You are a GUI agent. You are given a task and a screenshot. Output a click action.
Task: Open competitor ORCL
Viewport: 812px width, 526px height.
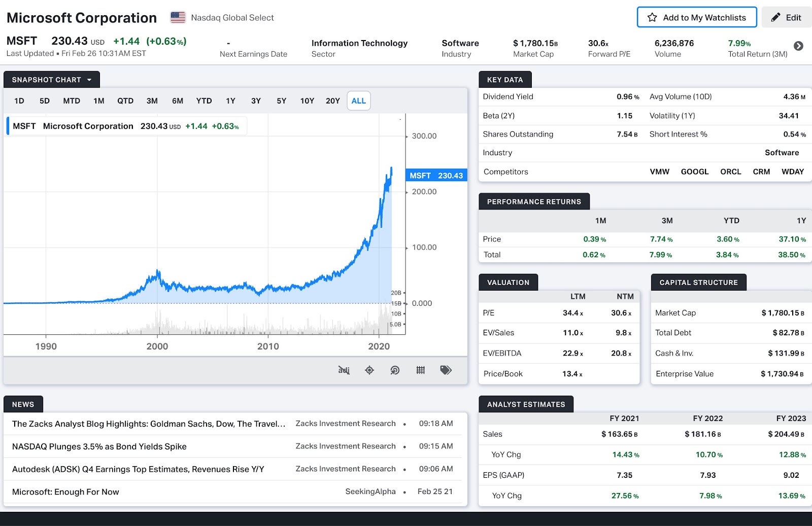coord(731,172)
